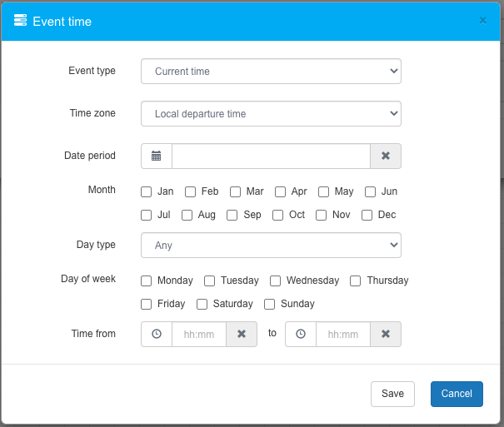Click the end time hh:mm field
504x427 pixels.
coord(342,334)
